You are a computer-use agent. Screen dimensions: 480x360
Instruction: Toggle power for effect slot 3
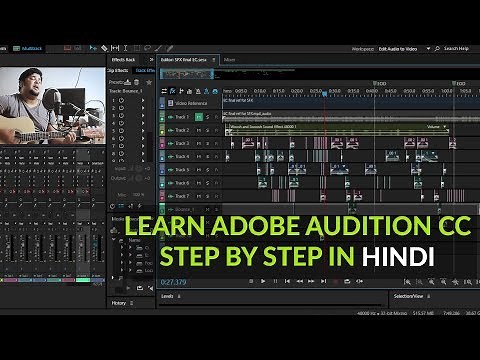click(x=121, y=116)
